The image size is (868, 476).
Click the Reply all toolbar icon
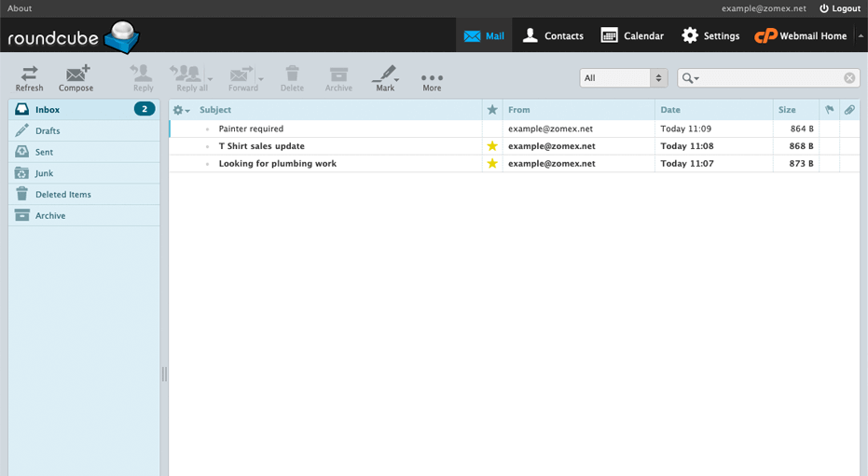pyautogui.click(x=188, y=78)
